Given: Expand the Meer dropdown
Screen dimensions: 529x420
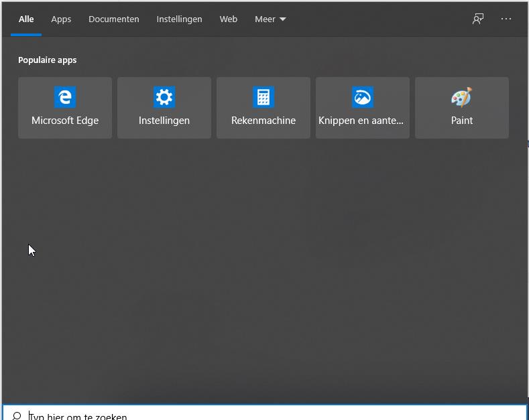Looking at the screenshot, I should click(x=270, y=19).
